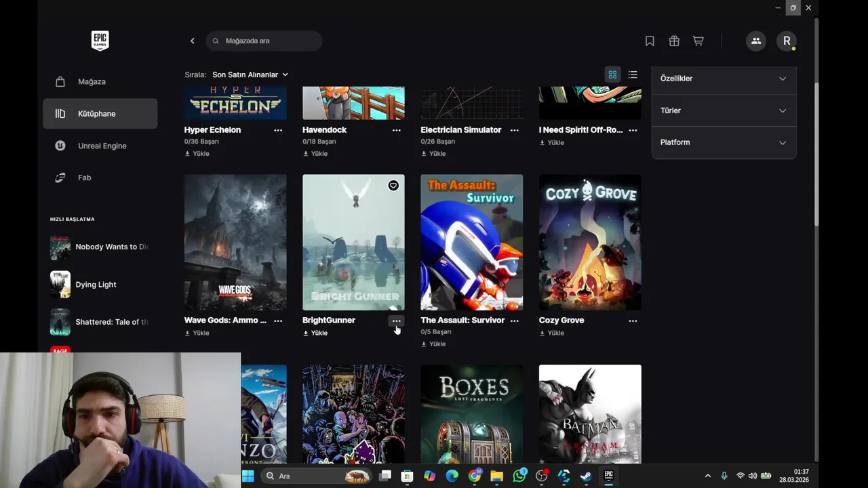868x488 pixels.
Task: Open Wave Gods cover thumbnail
Action: pos(235,243)
